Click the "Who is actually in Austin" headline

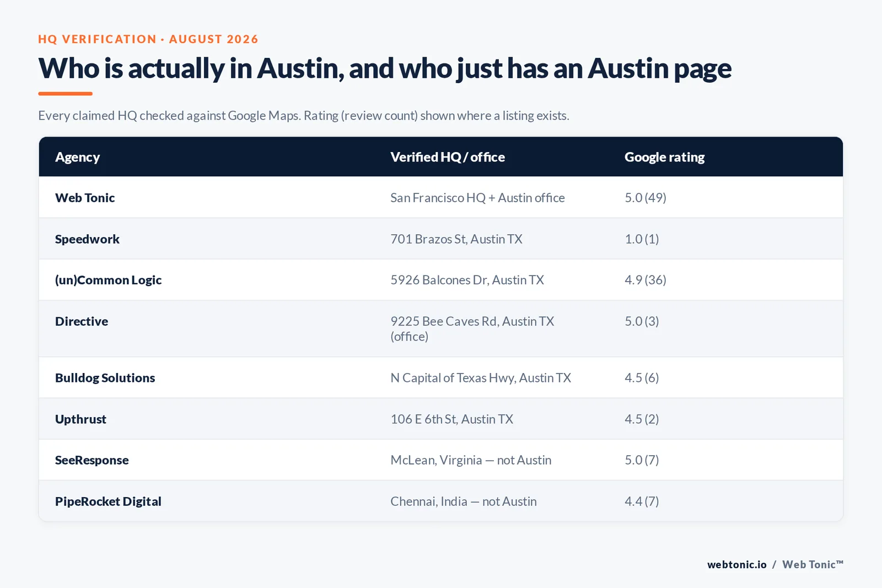coord(385,69)
